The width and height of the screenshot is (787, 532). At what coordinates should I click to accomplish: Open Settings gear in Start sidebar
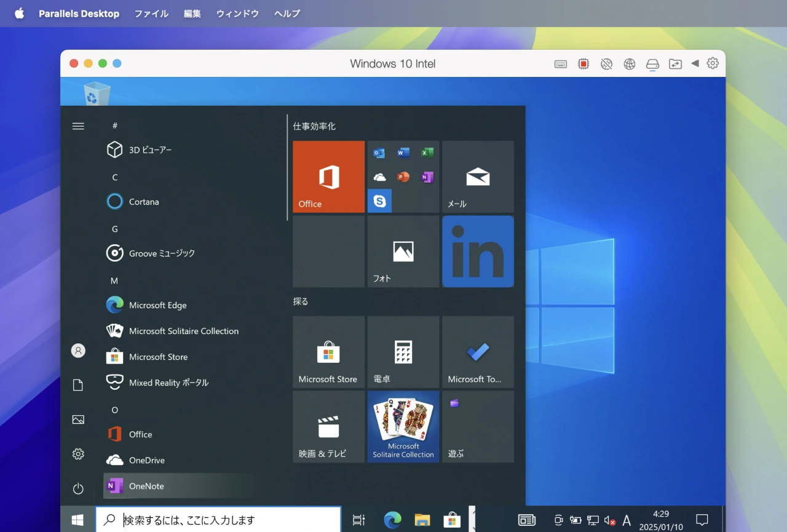78,454
